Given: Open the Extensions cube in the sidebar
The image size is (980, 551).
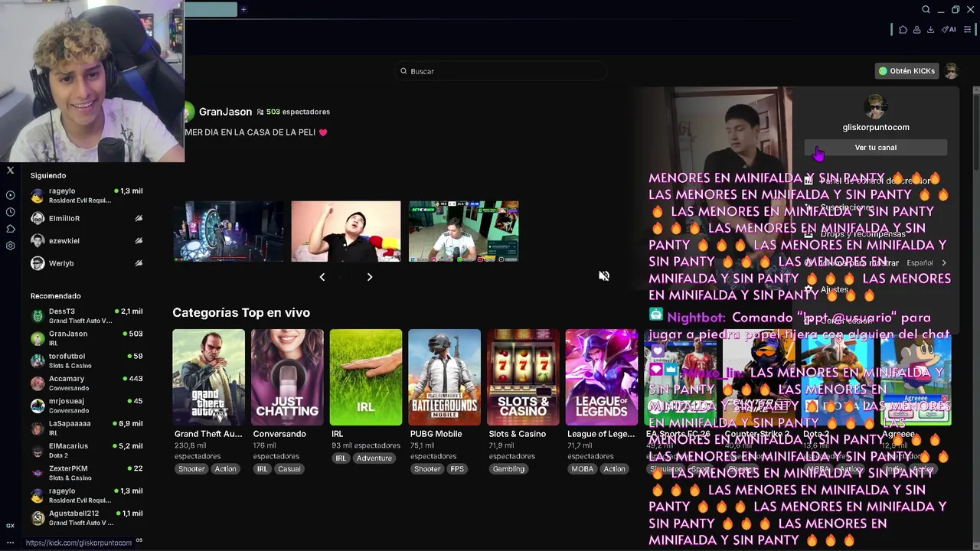Looking at the screenshot, I should (x=10, y=229).
